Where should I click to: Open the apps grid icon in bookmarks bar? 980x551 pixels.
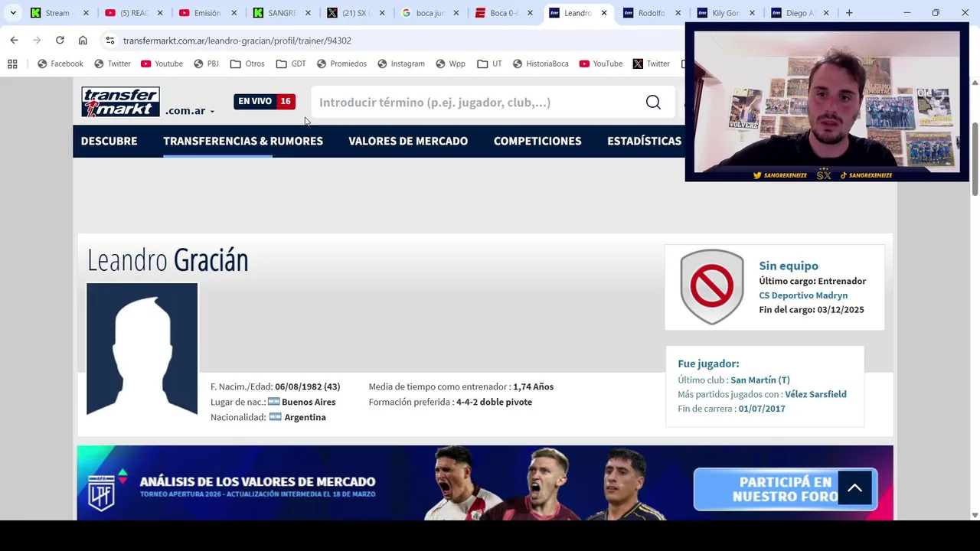(x=12, y=64)
